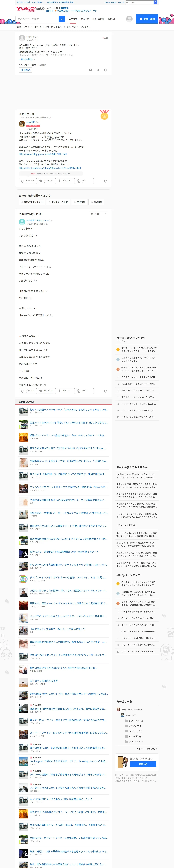
Task: Click the 共感した button on the question
Action: [x=26, y=70]
